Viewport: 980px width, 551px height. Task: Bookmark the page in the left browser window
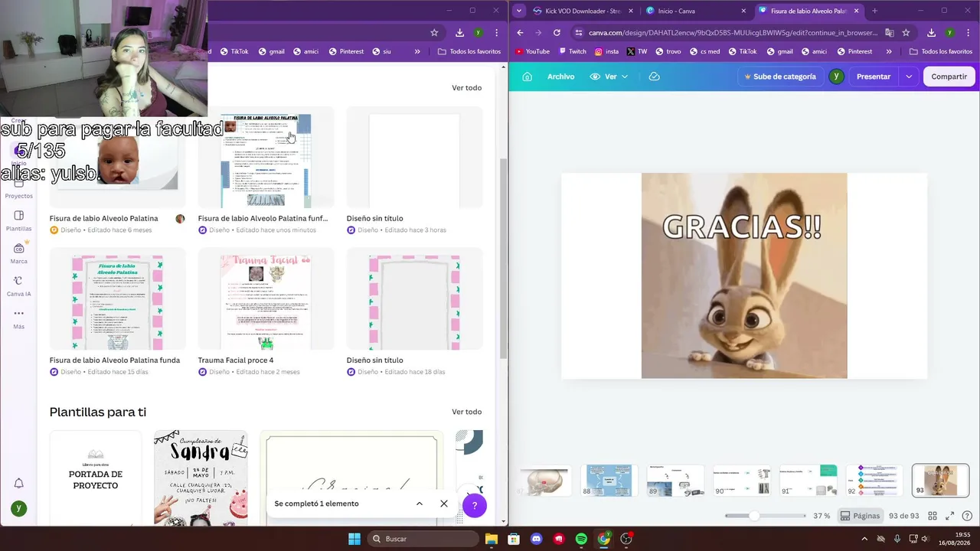tap(434, 33)
